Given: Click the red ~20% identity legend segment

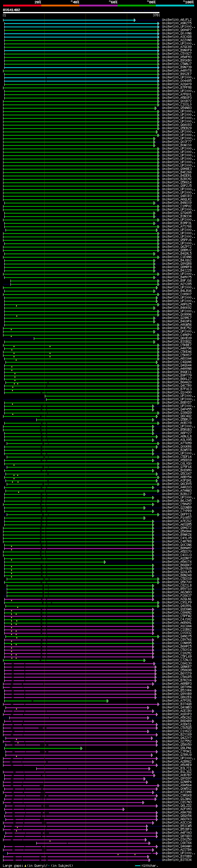Looking at the screenshot, I should click(x=22, y=6).
